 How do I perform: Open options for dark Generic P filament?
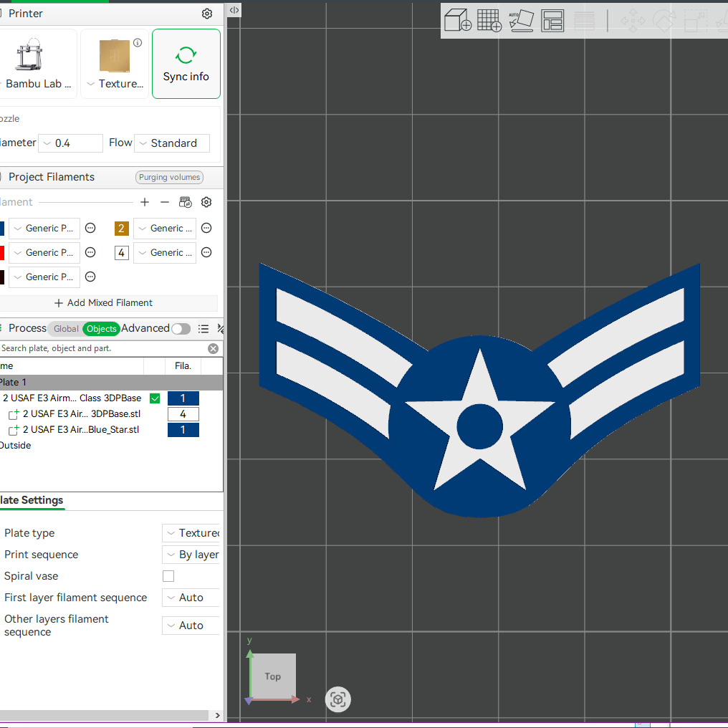click(x=90, y=277)
